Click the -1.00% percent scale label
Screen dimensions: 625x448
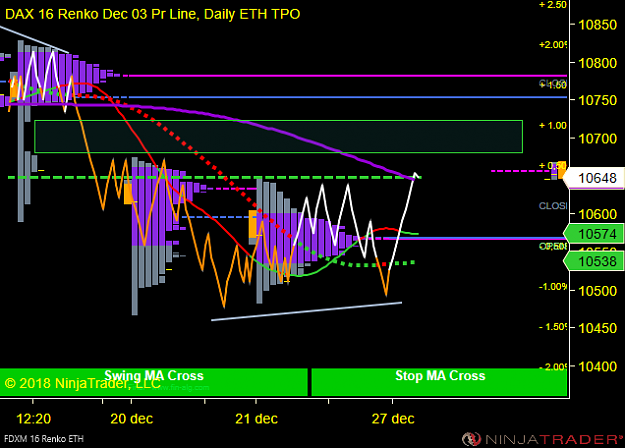(552, 287)
